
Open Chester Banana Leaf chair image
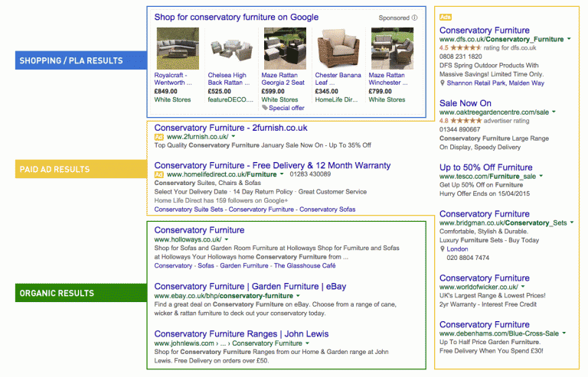click(338, 48)
